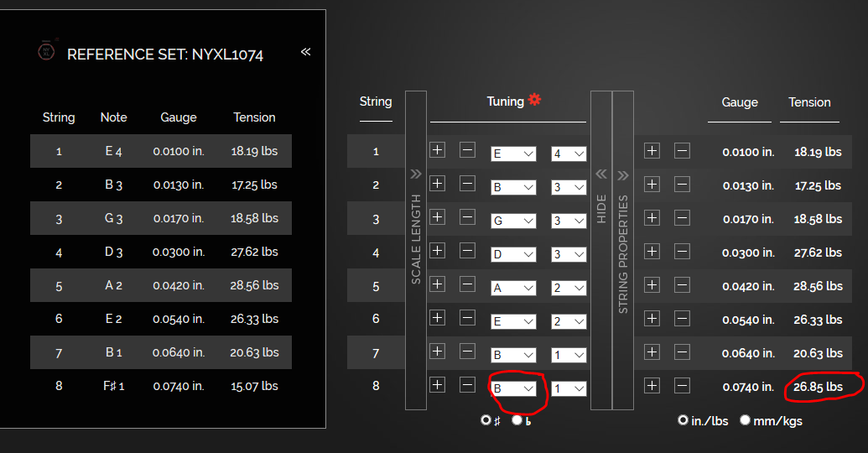Select sharp note notation radio button

pyautogui.click(x=486, y=420)
